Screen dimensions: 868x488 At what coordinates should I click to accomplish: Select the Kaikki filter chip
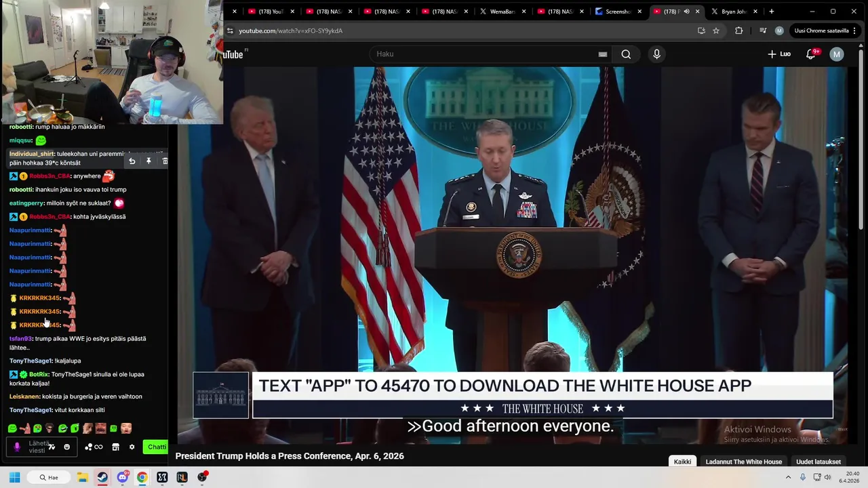[682, 462]
